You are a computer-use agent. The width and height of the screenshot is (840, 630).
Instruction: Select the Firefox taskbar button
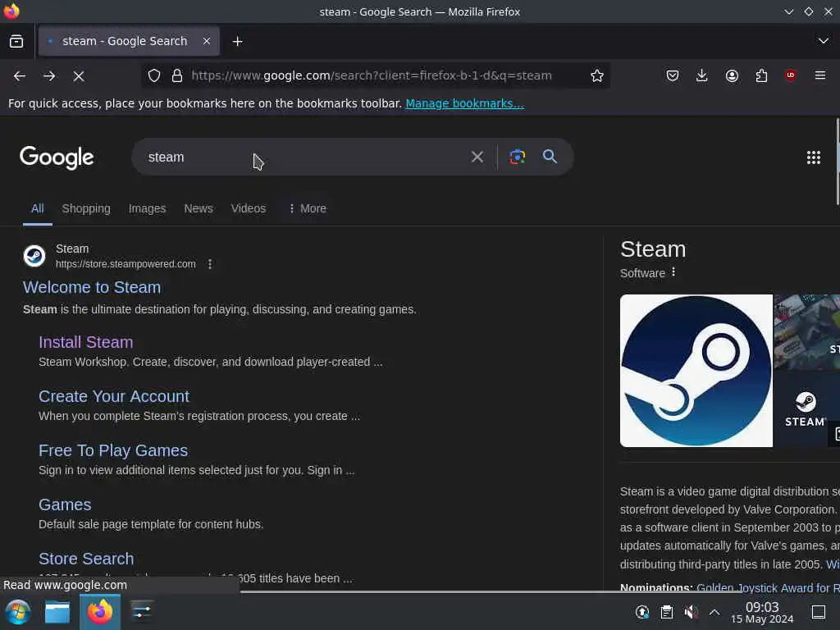pyautogui.click(x=100, y=612)
